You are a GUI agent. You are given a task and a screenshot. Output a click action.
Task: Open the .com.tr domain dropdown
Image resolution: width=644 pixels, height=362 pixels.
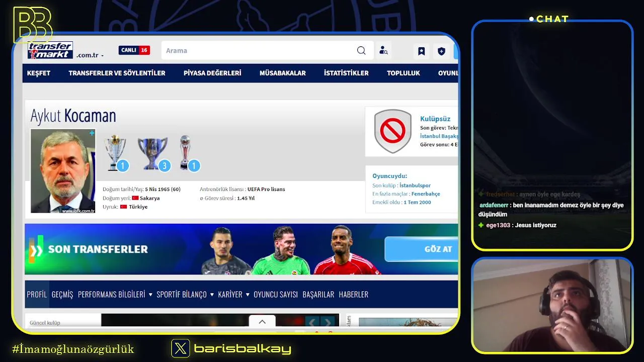[91, 55]
